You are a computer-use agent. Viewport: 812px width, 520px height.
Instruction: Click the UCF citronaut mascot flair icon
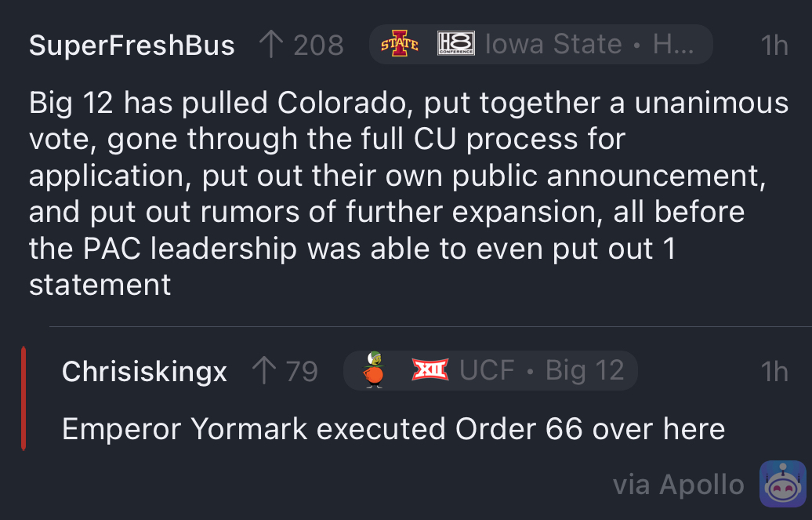tap(374, 369)
